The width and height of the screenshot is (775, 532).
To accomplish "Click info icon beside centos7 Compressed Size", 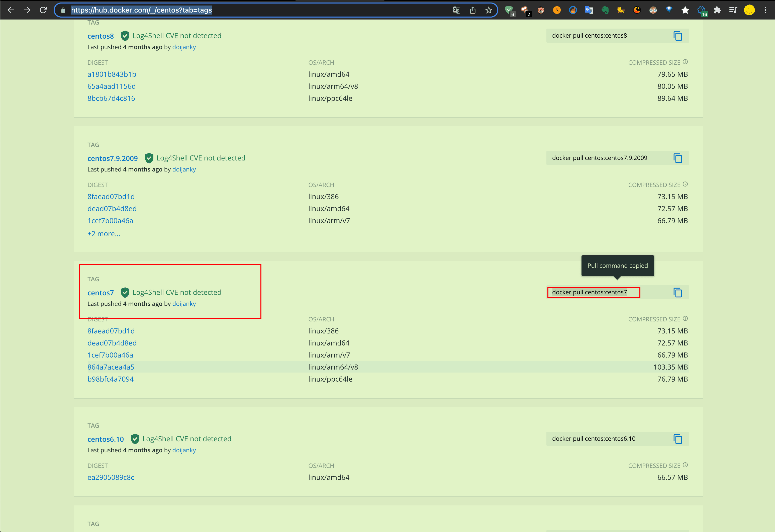I will 685,319.
